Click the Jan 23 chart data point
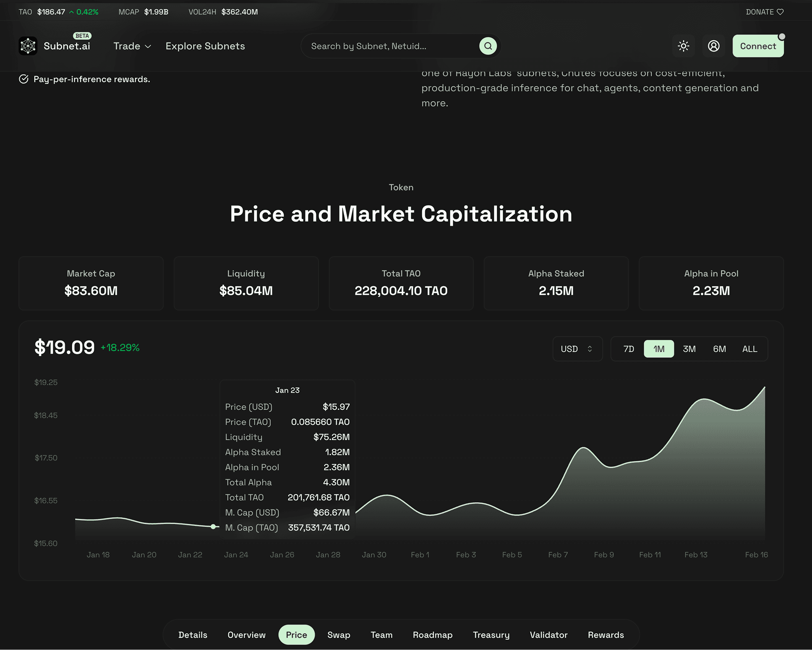 213,526
